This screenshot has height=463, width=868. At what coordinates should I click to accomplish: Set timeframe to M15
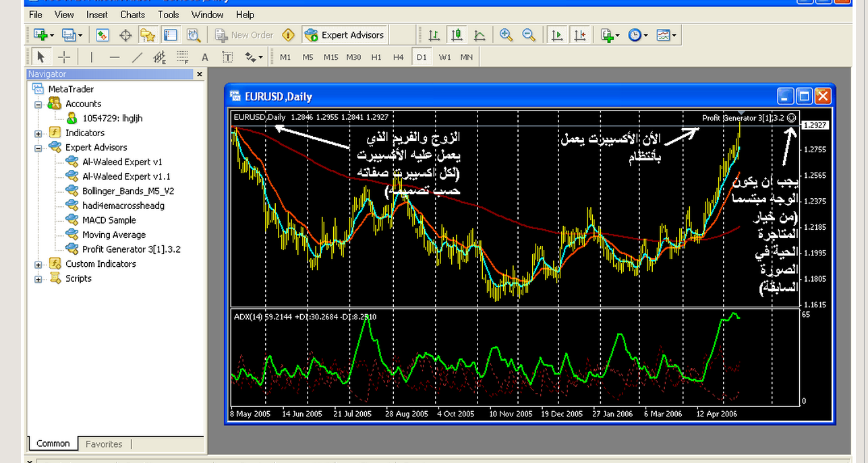[x=330, y=57]
